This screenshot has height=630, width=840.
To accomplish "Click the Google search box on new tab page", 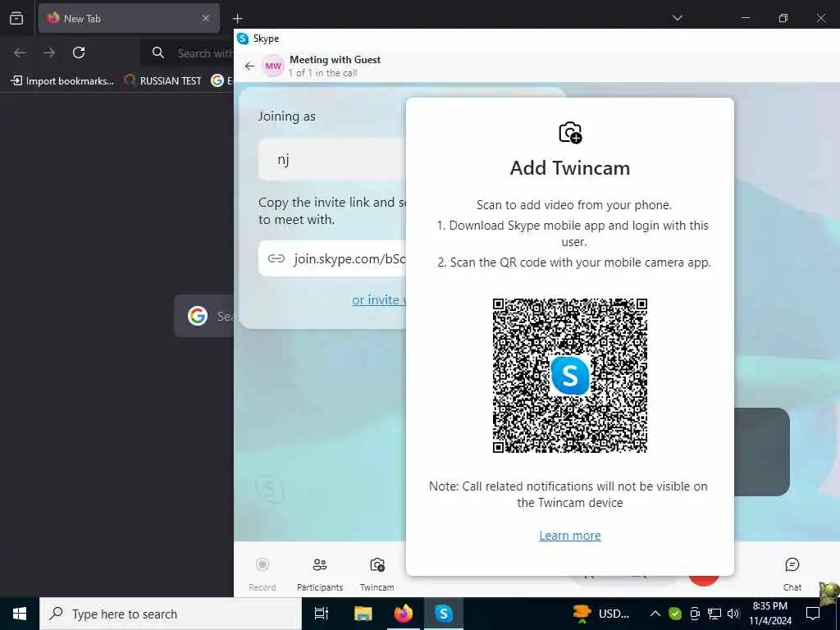I will click(204, 316).
